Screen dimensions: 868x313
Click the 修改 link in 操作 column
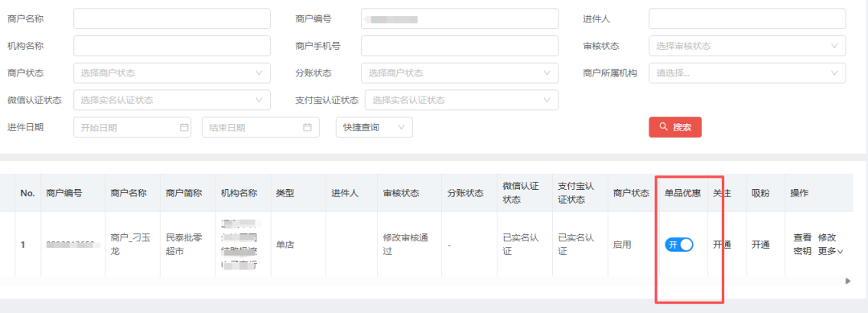point(826,237)
